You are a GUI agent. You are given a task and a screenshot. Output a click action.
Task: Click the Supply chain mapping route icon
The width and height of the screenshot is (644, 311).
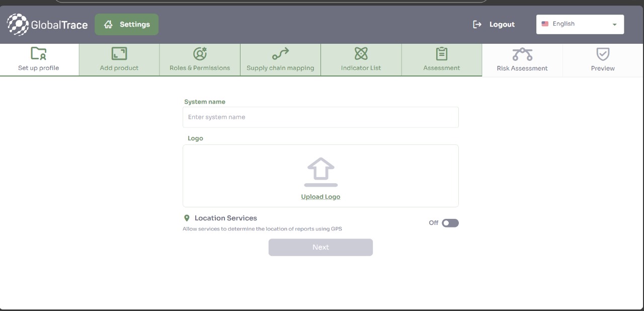(280, 54)
